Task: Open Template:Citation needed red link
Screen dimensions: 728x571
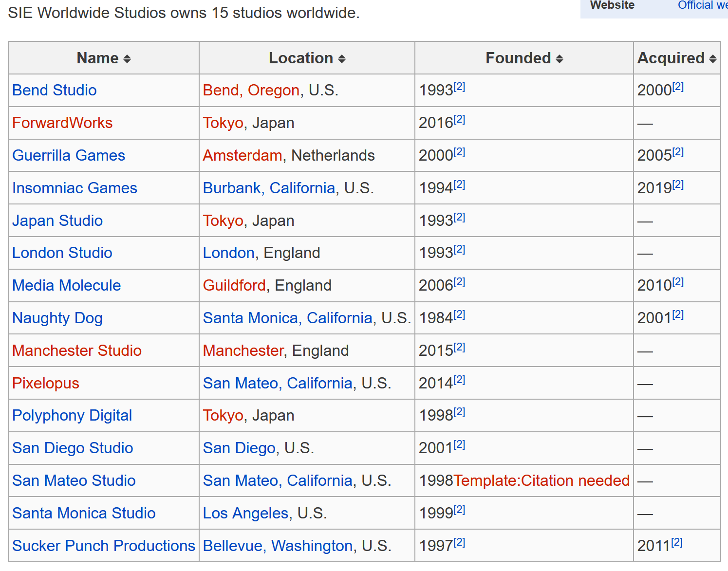Action: point(541,480)
